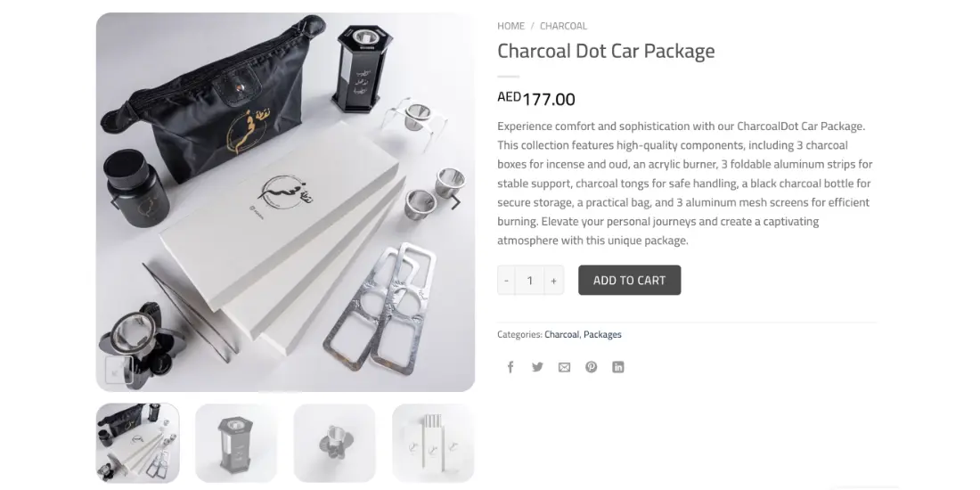Share product on Facebook
This screenshot has width=980, height=490.
pyautogui.click(x=510, y=367)
